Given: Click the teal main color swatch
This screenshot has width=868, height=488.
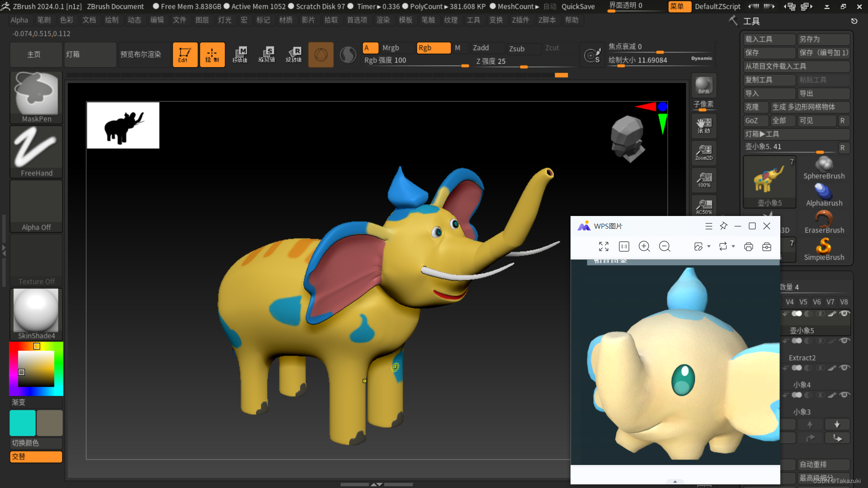Looking at the screenshot, I should [x=23, y=423].
